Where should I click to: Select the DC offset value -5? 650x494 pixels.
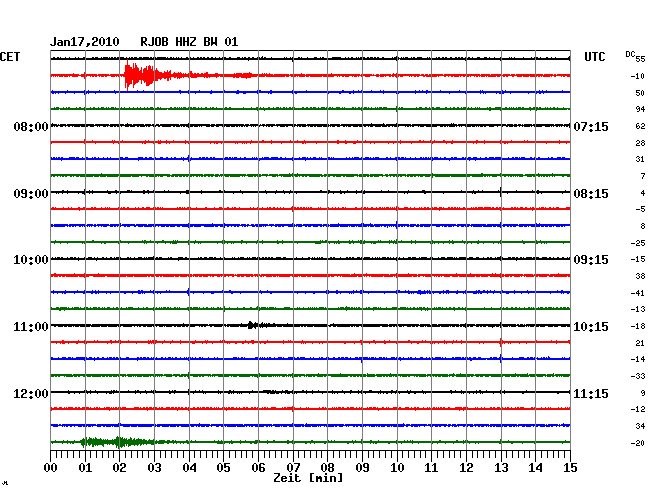[640, 209]
